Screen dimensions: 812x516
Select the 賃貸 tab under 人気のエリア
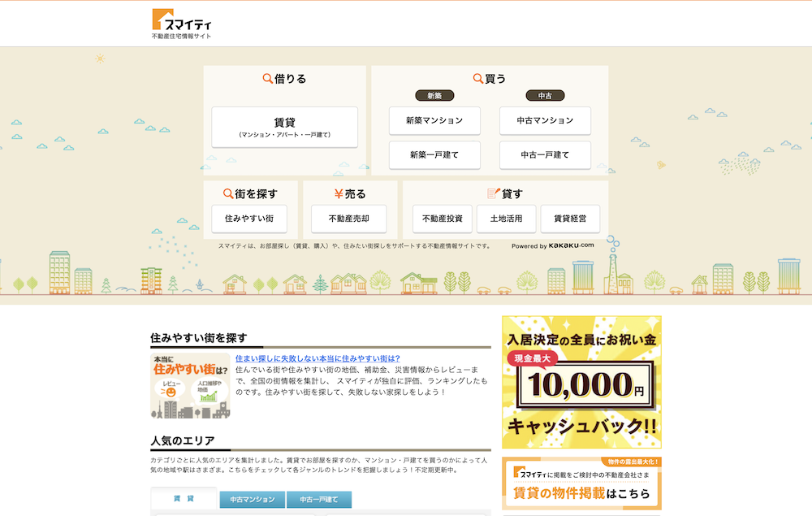tap(184, 500)
